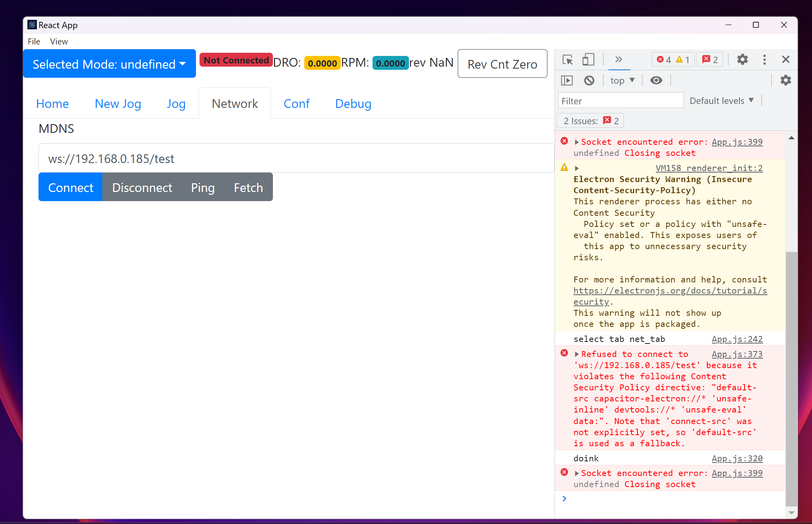Expand the Selected Mode dropdown
This screenshot has height=524, width=812.
pyautogui.click(x=109, y=64)
